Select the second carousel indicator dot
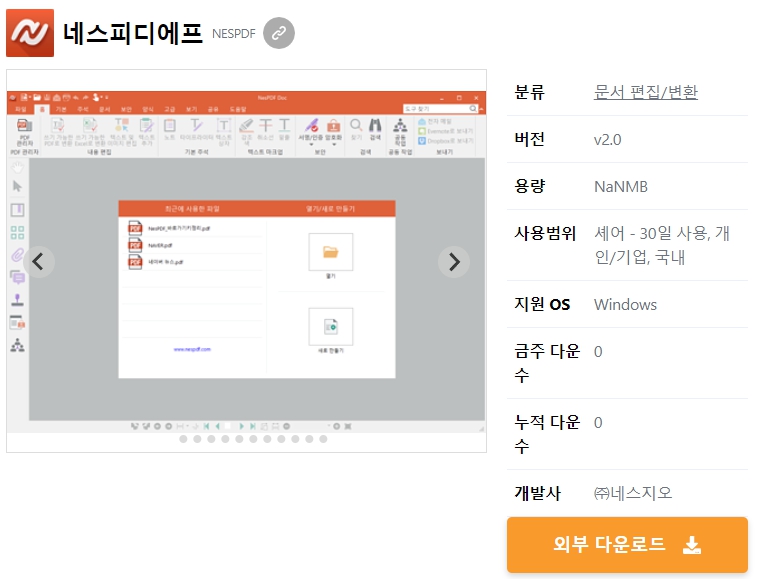The height and width of the screenshot is (579, 758). coord(197,439)
